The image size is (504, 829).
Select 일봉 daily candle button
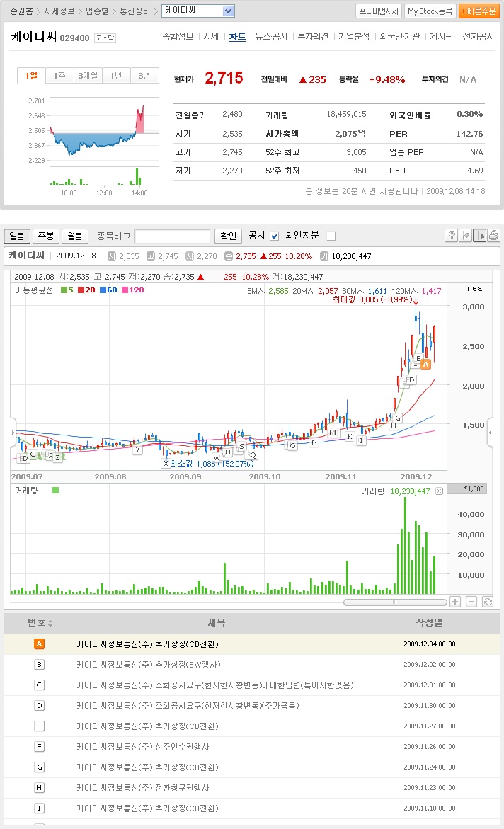17,236
